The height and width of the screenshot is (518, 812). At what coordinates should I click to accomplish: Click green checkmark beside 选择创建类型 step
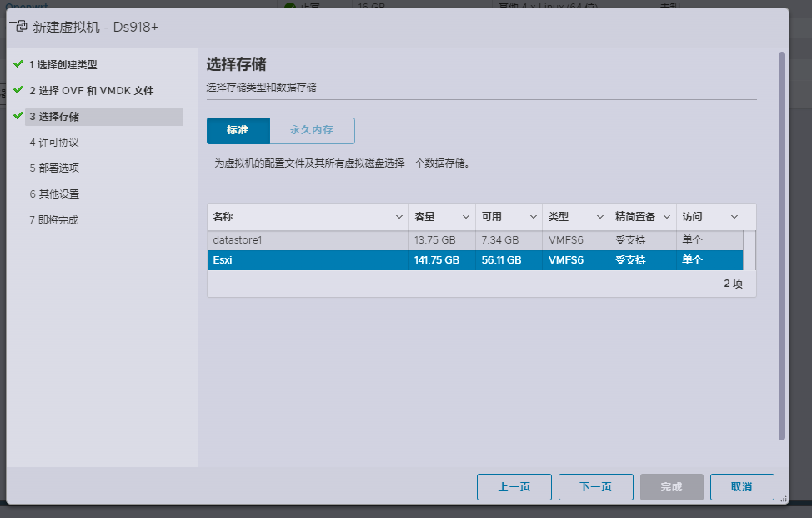coord(18,64)
